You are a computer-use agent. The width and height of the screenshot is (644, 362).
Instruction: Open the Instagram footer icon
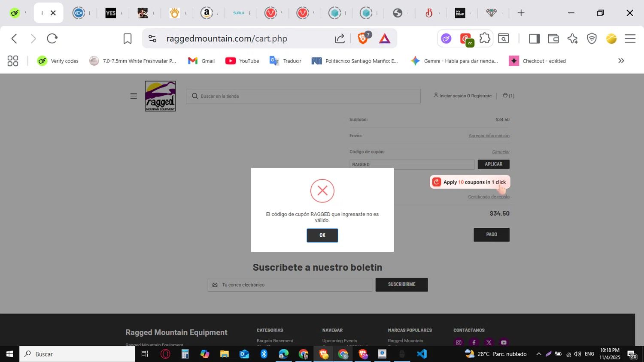(459, 342)
